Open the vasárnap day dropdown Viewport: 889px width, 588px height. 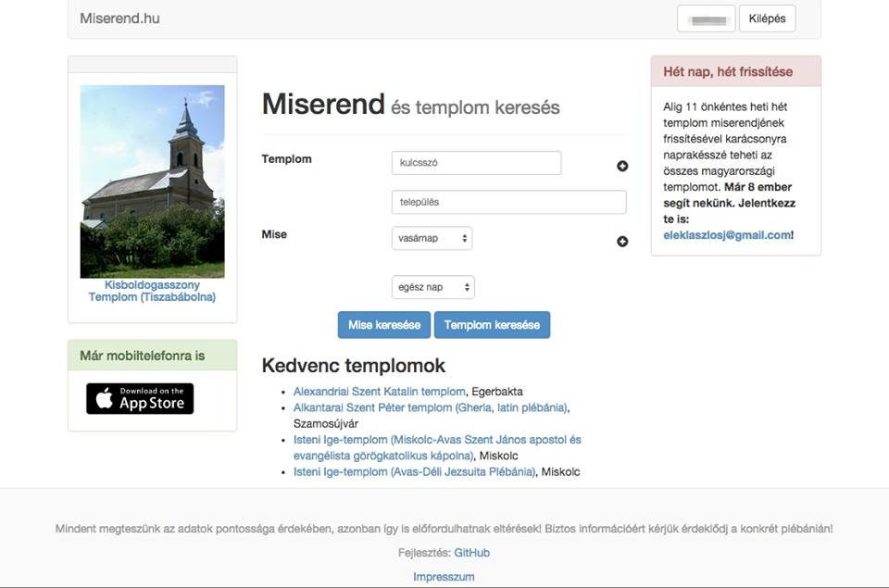pos(432,238)
